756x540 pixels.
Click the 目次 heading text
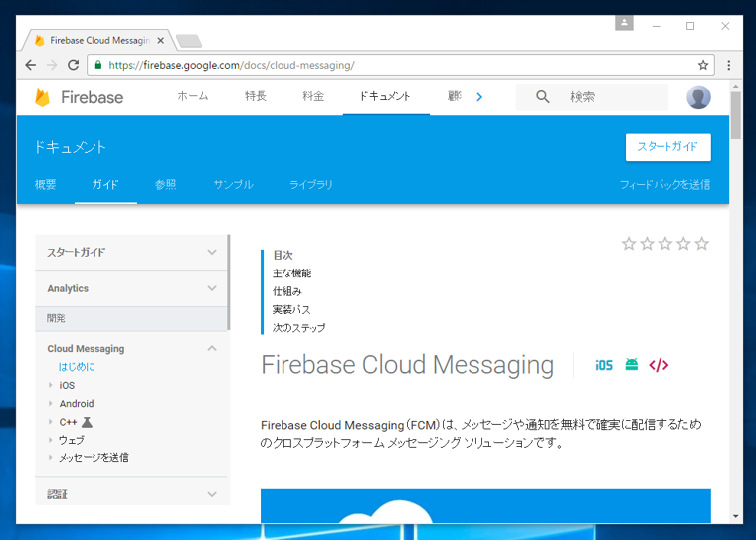coord(283,255)
